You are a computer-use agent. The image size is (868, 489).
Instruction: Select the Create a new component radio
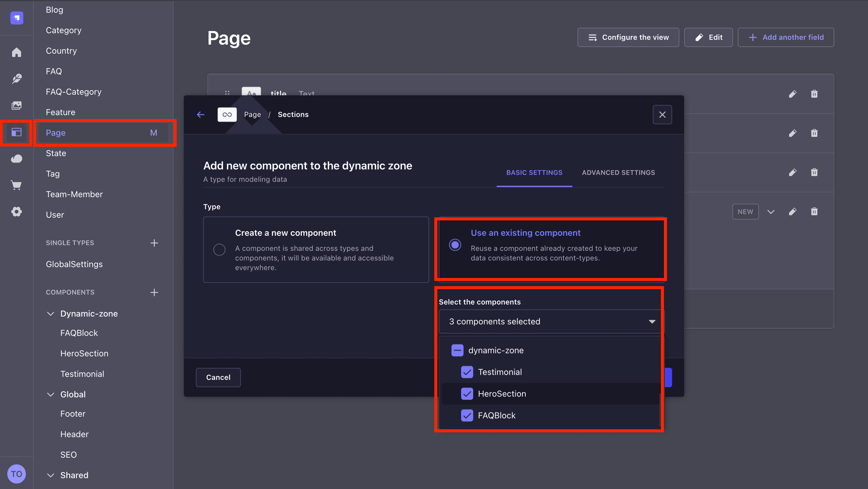[x=219, y=250]
